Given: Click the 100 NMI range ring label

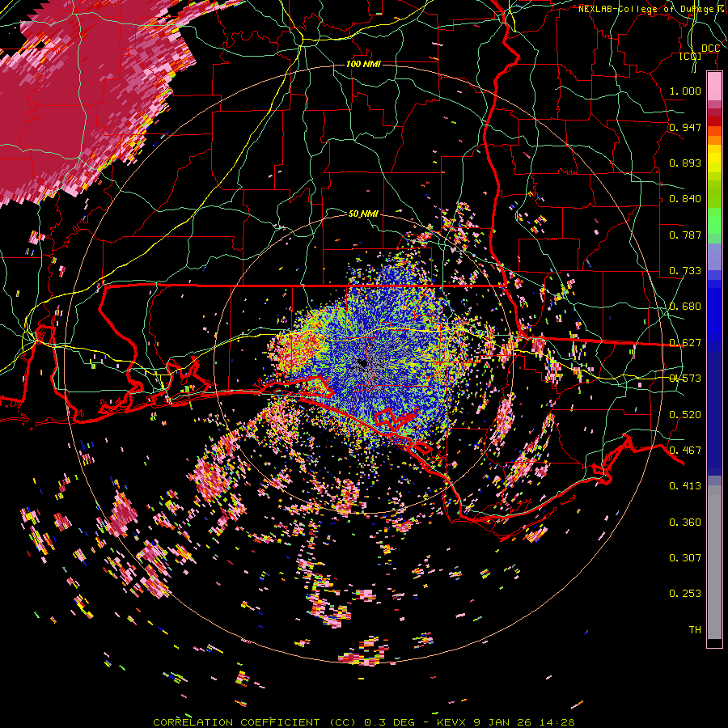Looking at the screenshot, I should click(363, 64).
